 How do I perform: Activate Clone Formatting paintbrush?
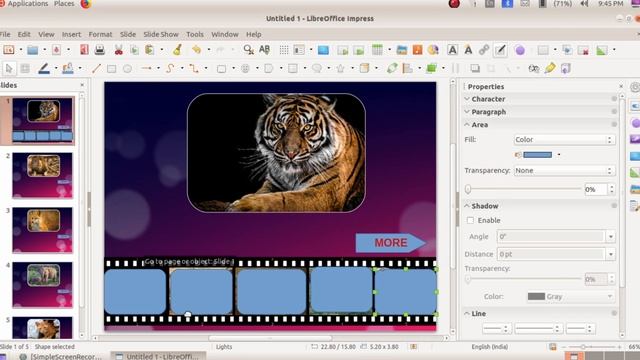point(178,50)
